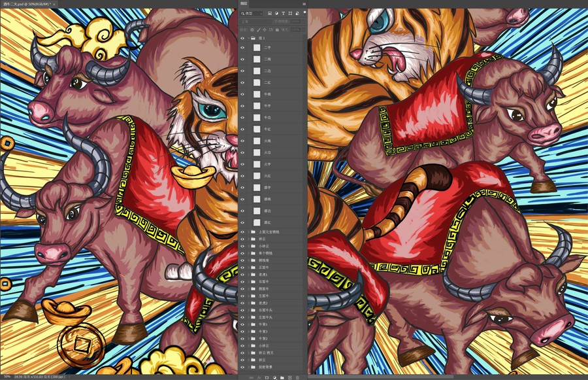
Task: Open the 类型 filter type dropdown
Action: click(x=252, y=14)
